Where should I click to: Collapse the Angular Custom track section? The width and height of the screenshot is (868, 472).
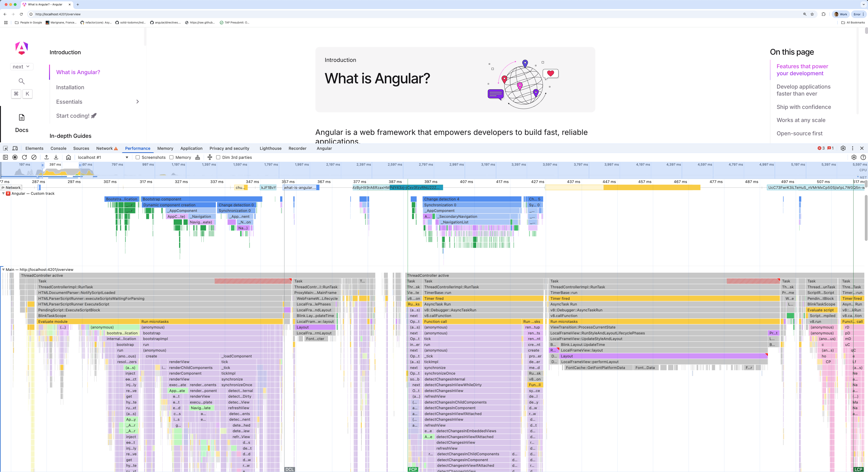(x=3, y=193)
